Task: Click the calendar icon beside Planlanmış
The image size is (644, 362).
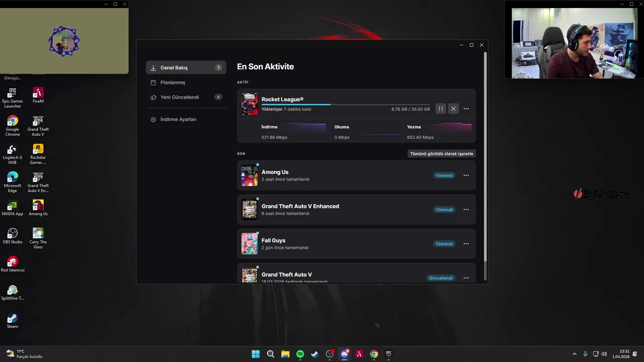Action: point(153,82)
